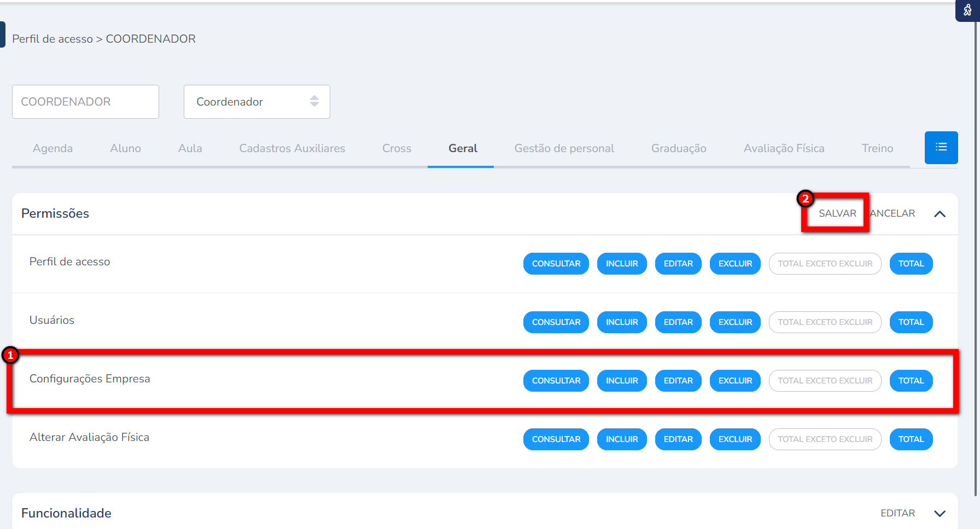Go to the Treino tab
Screen dimensions: 980x529
(877, 148)
